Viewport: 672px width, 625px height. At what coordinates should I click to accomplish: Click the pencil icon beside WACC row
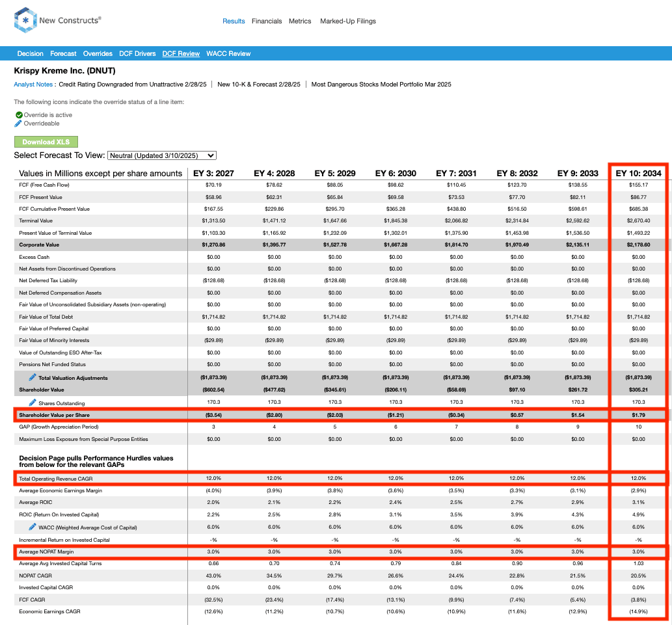(x=33, y=527)
